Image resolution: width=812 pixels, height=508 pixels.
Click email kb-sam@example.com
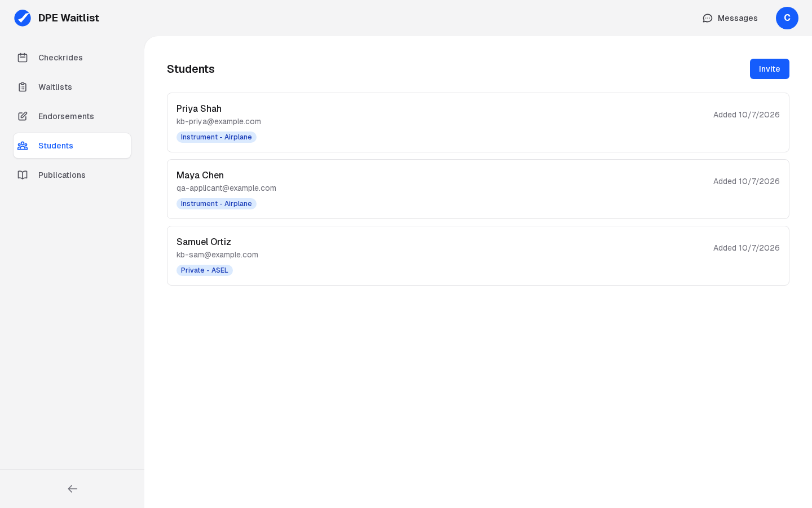[x=217, y=255]
